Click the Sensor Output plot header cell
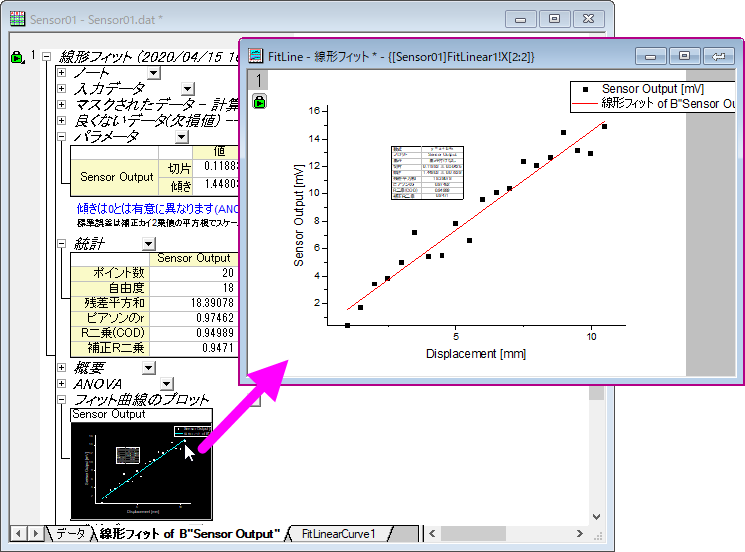 [142, 414]
